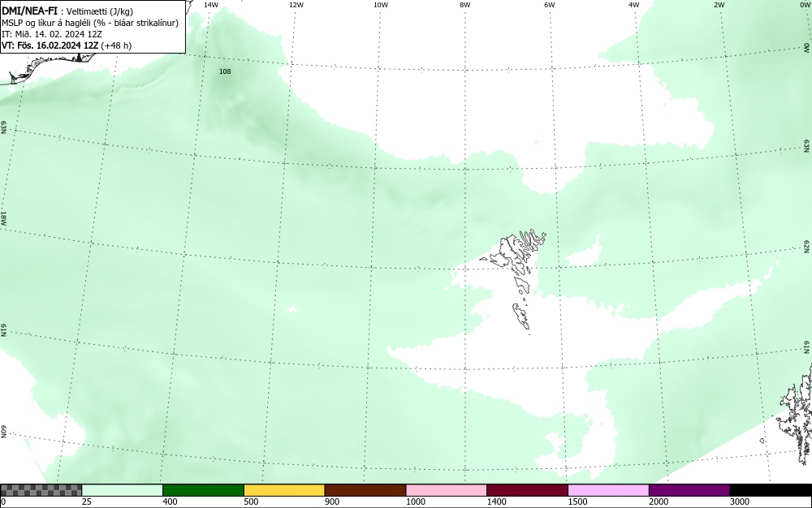Click the "60N" latitude label
Screen dimensions: 812x508
3,433
